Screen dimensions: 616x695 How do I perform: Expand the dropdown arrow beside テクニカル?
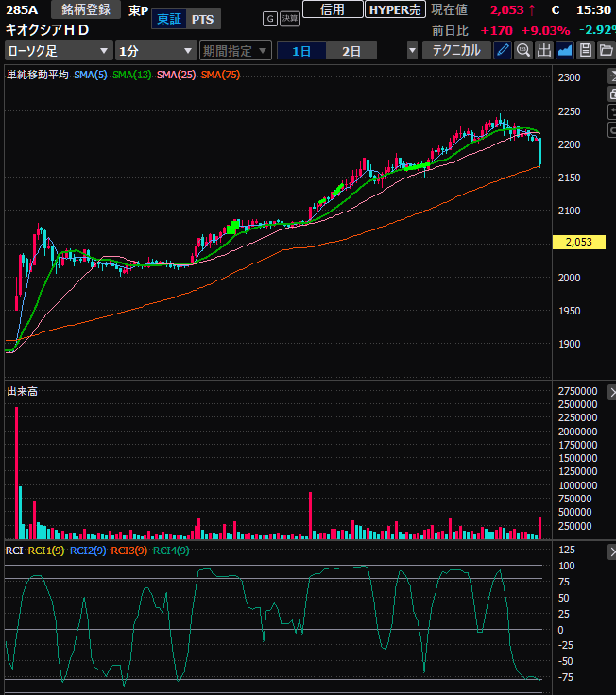coord(412,51)
